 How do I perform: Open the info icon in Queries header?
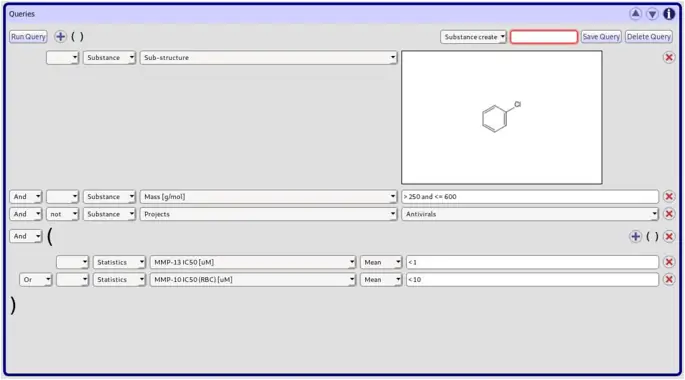pos(669,14)
